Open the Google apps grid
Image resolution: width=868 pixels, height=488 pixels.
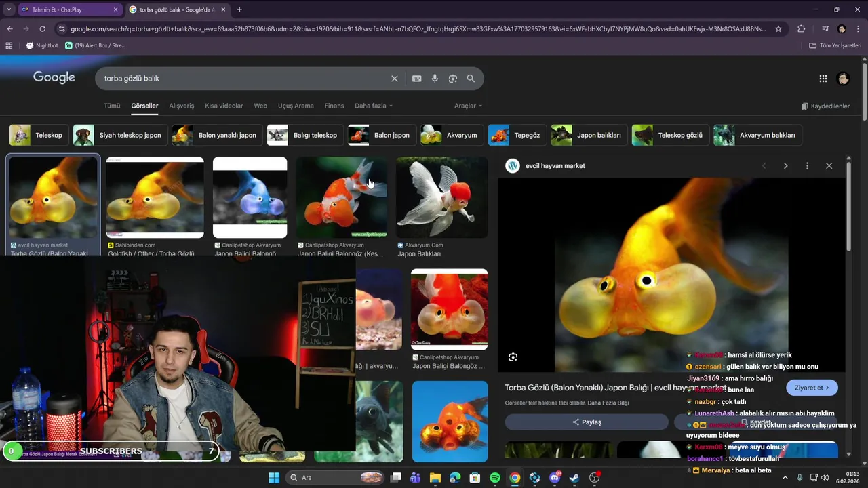[823, 79]
